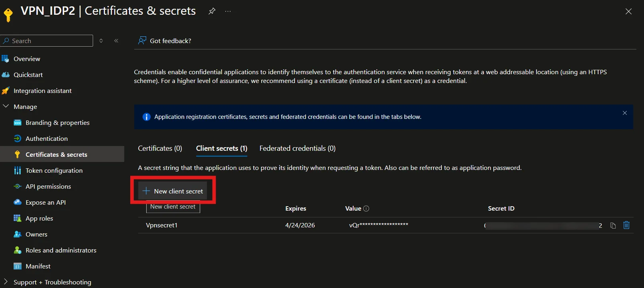Image resolution: width=644 pixels, height=288 pixels.
Task: Click the Authentication icon
Action: [17, 138]
